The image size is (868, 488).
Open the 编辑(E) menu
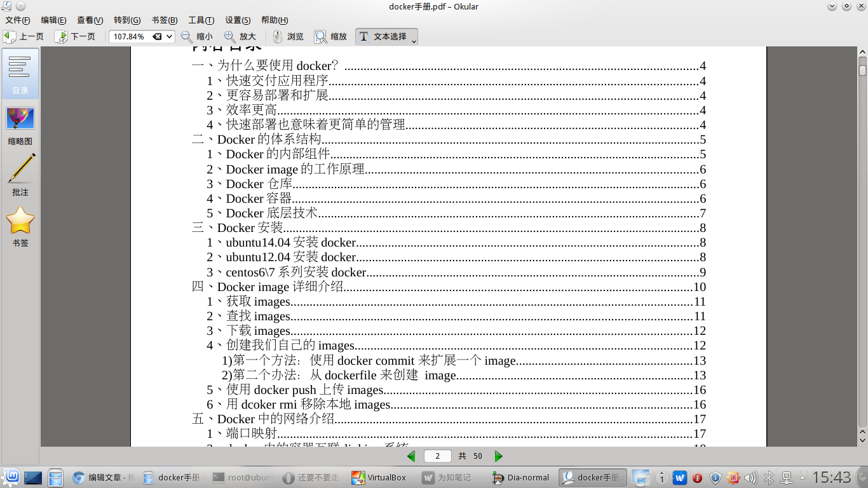(x=54, y=20)
